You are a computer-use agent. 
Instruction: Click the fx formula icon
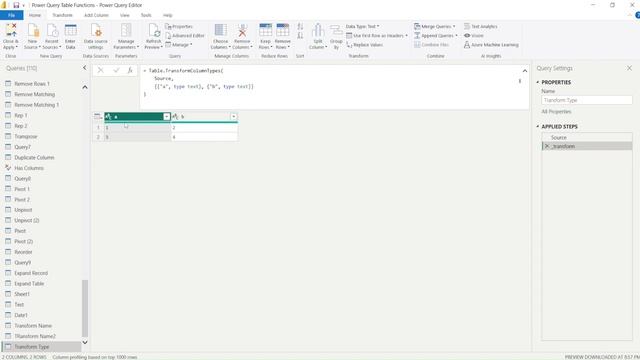point(130,71)
